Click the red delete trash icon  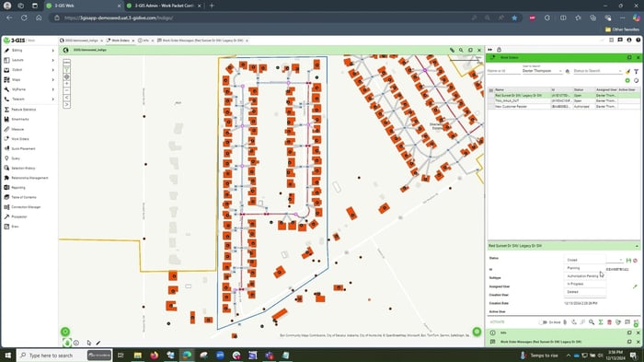click(x=609, y=322)
